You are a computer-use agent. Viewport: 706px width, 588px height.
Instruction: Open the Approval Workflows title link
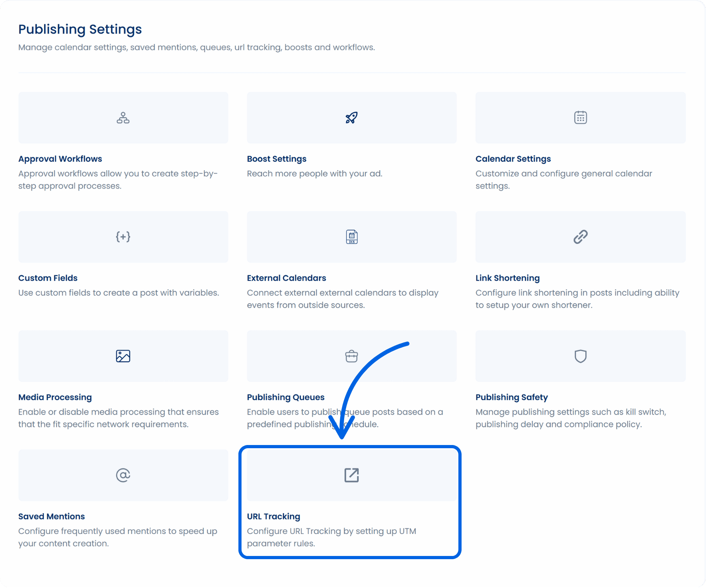pos(60,159)
